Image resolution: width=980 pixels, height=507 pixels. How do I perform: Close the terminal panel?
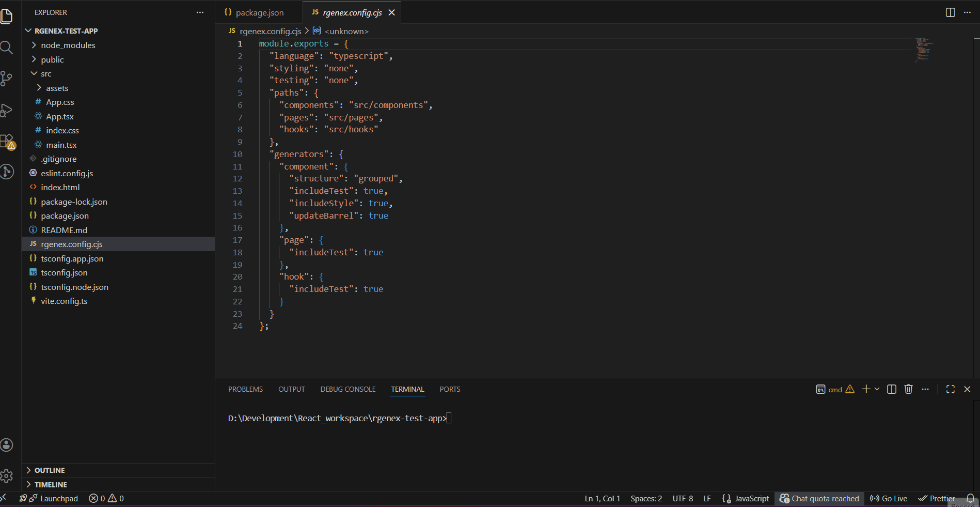pyautogui.click(x=968, y=389)
